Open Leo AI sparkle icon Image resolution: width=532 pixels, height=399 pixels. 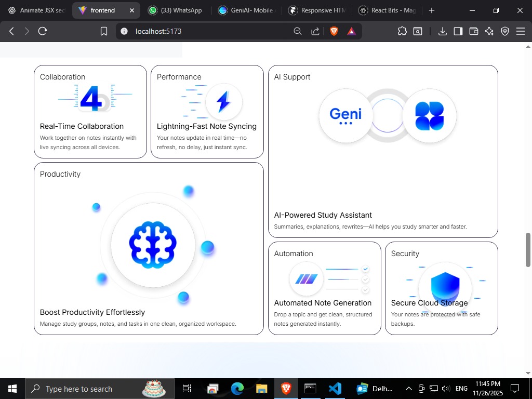(x=489, y=31)
